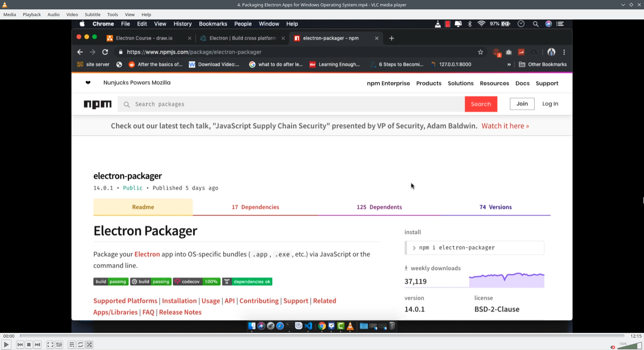This screenshot has width=644, height=350.
Task: Stop playback in VLC
Action: click(29, 345)
